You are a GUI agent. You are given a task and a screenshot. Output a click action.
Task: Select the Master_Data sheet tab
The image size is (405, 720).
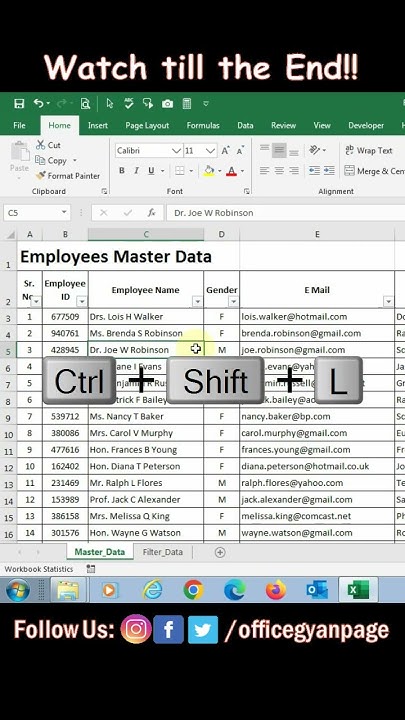pyautogui.click(x=100, y=552)
